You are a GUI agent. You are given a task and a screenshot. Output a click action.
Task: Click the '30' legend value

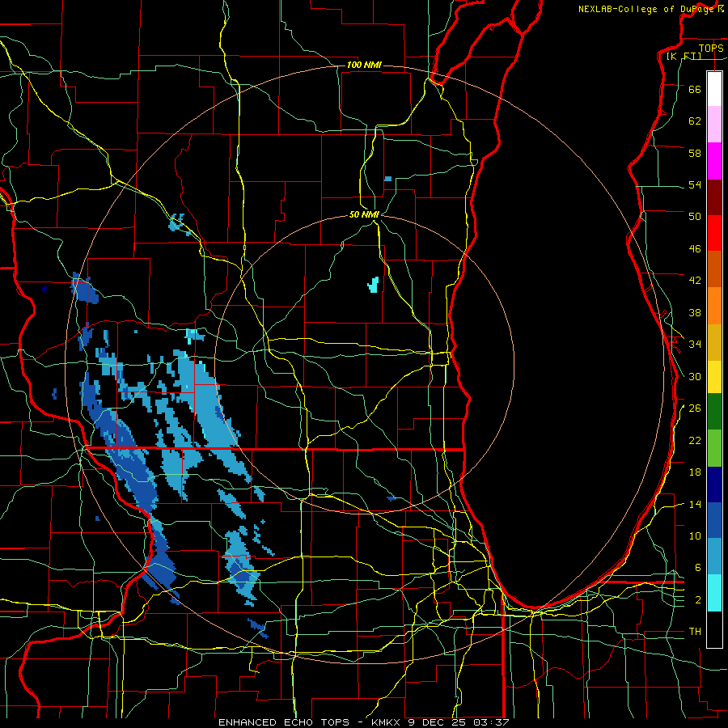click(695, 376)
